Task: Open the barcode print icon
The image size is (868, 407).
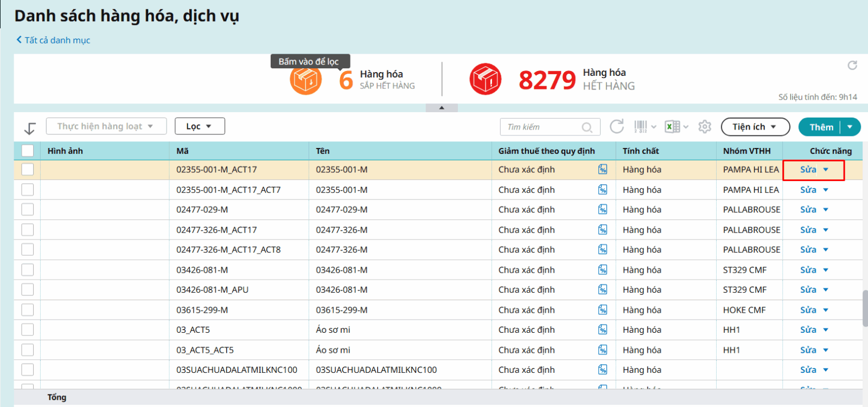Action: coord(641,127)
